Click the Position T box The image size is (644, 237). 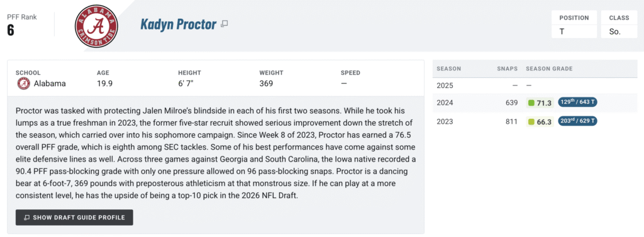tap(574, 25)
